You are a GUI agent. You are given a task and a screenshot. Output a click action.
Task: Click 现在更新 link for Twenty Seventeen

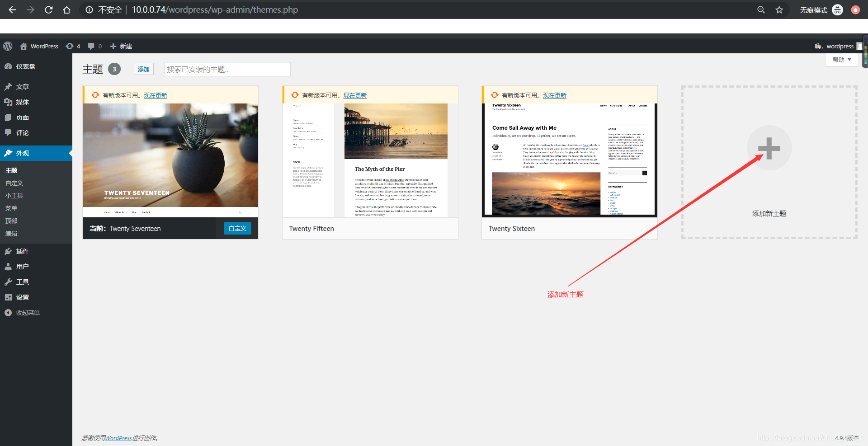156,95
